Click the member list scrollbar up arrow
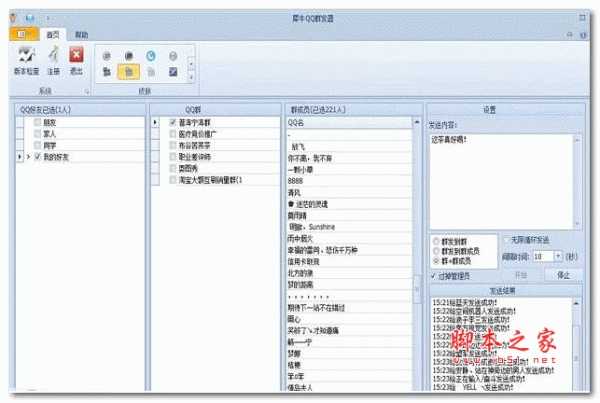 pos(417,122)
